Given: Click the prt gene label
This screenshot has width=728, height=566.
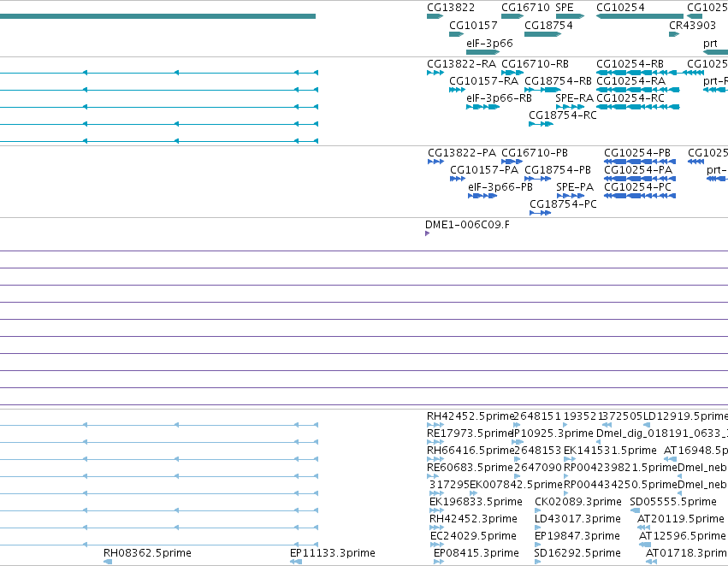Looking at the screenshot, I should (710, 43).
